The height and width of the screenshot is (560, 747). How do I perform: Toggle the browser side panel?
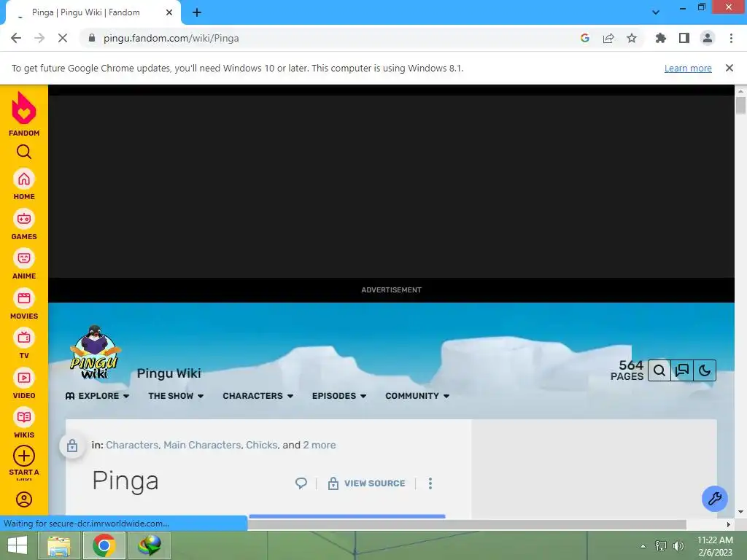(x=684, y=38)
